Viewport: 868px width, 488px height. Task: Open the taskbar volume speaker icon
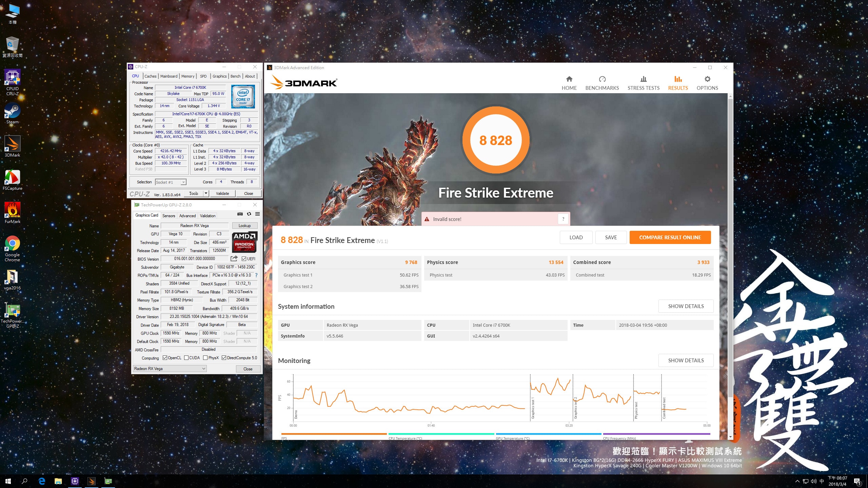click(813, 481)
